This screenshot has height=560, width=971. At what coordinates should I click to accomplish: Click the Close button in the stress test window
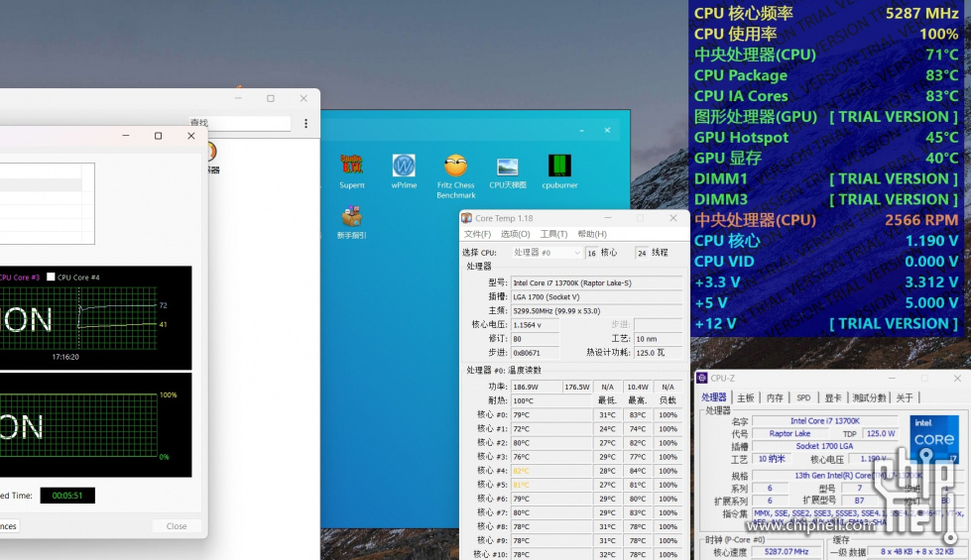pos(177,526)
